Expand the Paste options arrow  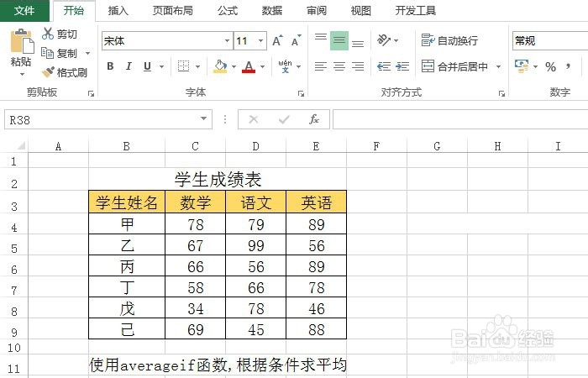tap(22, 74)
